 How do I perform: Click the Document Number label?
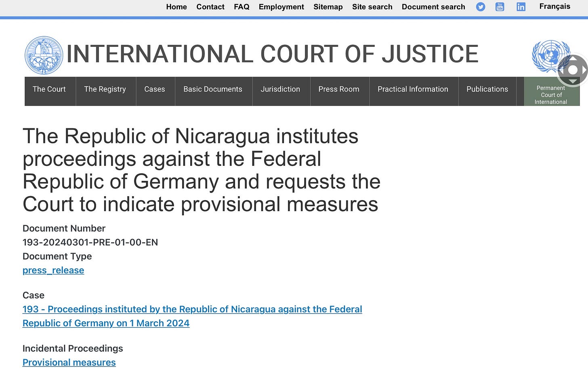tap(64, 228)
